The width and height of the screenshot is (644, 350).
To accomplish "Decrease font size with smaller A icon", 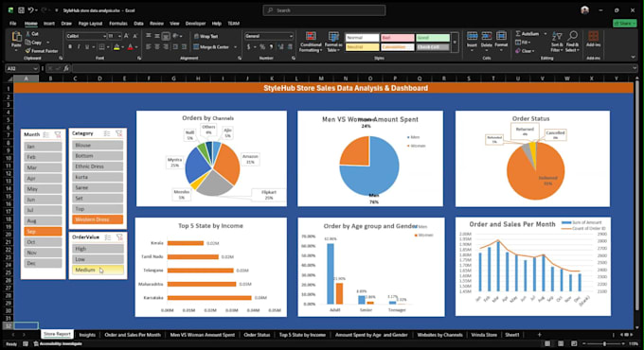I will (134, 36).
